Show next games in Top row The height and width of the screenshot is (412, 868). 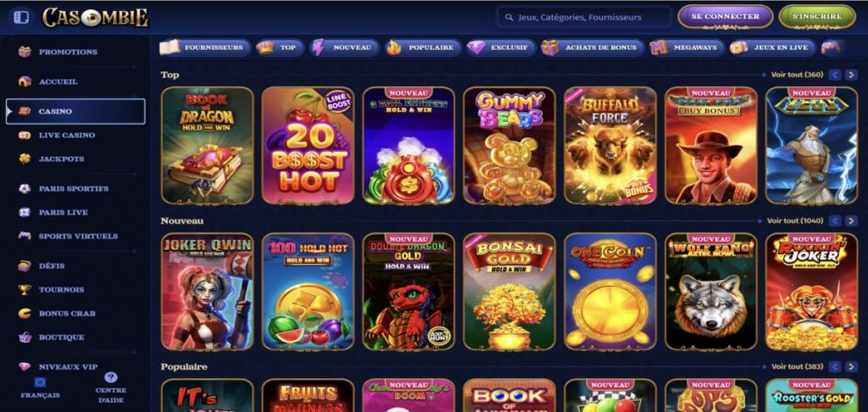point(851,75)
